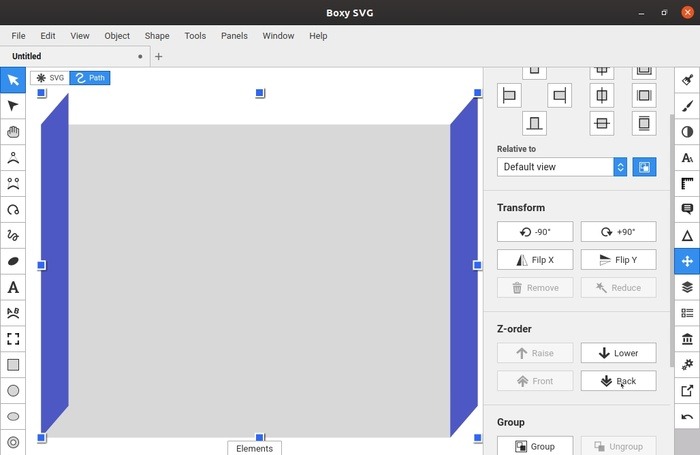Open the Shape triangle panel
This screenshot has height=455, width=700.
[687, 235]
